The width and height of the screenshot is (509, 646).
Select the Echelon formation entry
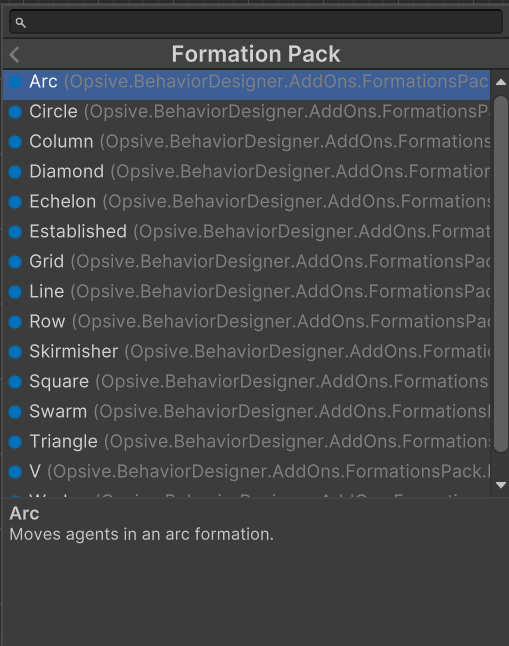(x=246, y=201)
